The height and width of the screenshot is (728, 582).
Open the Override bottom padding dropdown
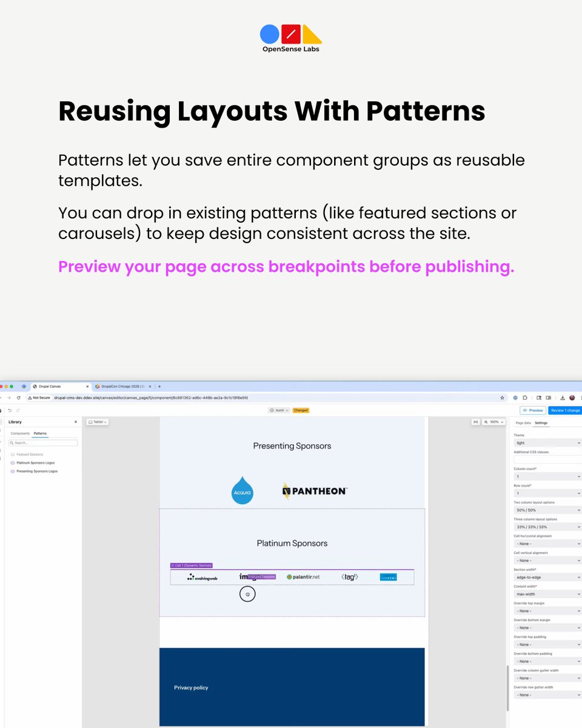pyautogui.click(x=547, y=661)
